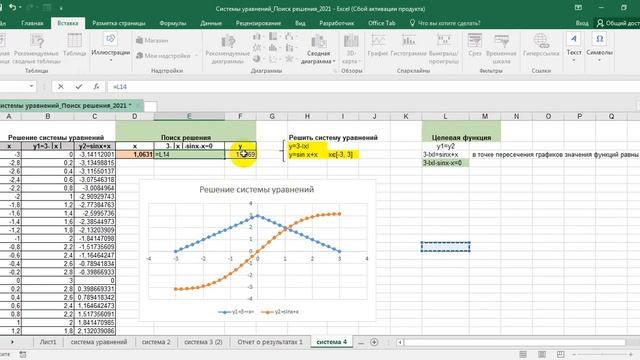Screen dimensions: 640x360
Task: Select the green cell '3-|x|-sinx-x=0' under Целевая функция
Action: [x=445, y=163]
